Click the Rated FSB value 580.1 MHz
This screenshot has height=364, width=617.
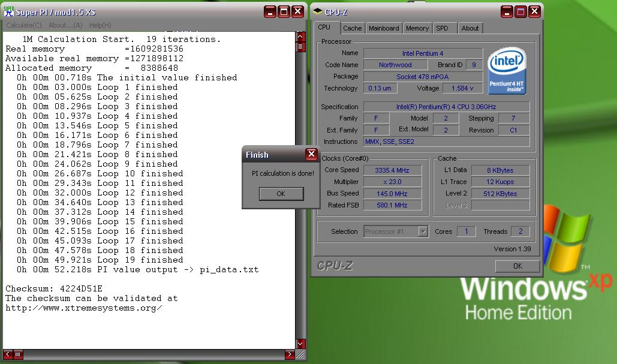click(x=392, y=205)
